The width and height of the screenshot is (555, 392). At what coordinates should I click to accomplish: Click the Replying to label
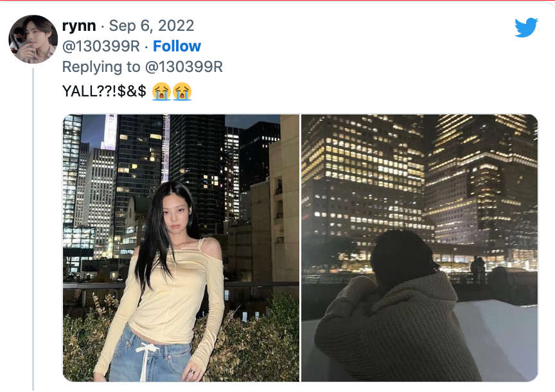tap(101, 67)
